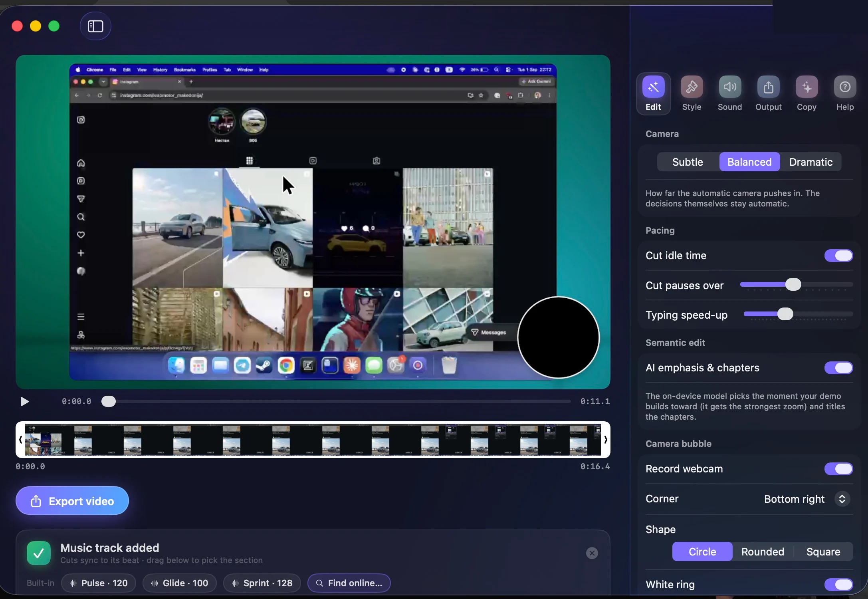
Task: Dismiss the Music track added notice
Action: click(592, 553)
